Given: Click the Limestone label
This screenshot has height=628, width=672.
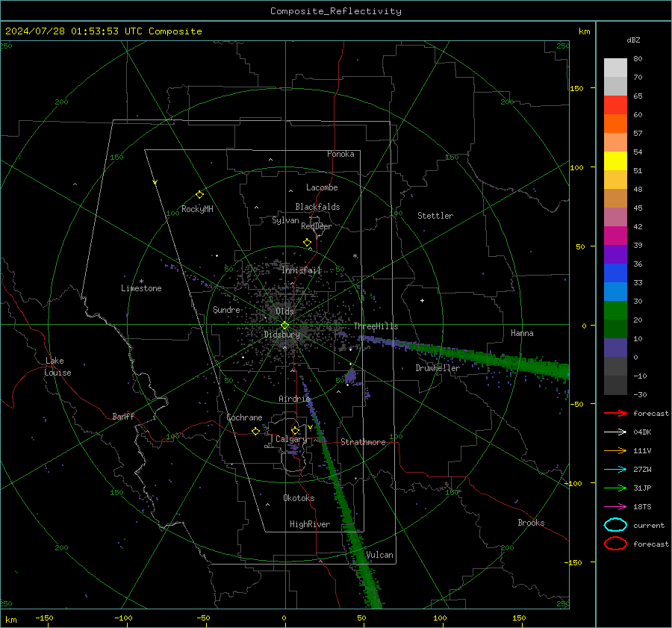Looking at the screenshot, I should coord(141,288).
